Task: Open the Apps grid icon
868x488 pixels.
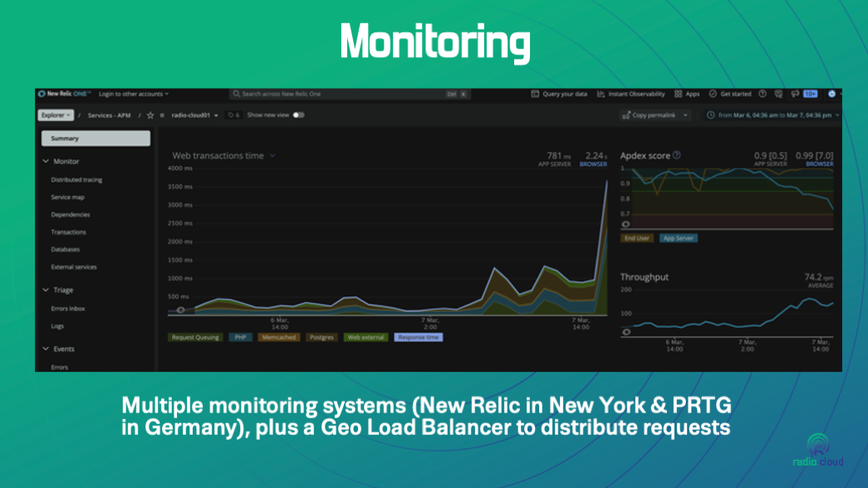Action: pyautogui.click(x=678, y=94)
